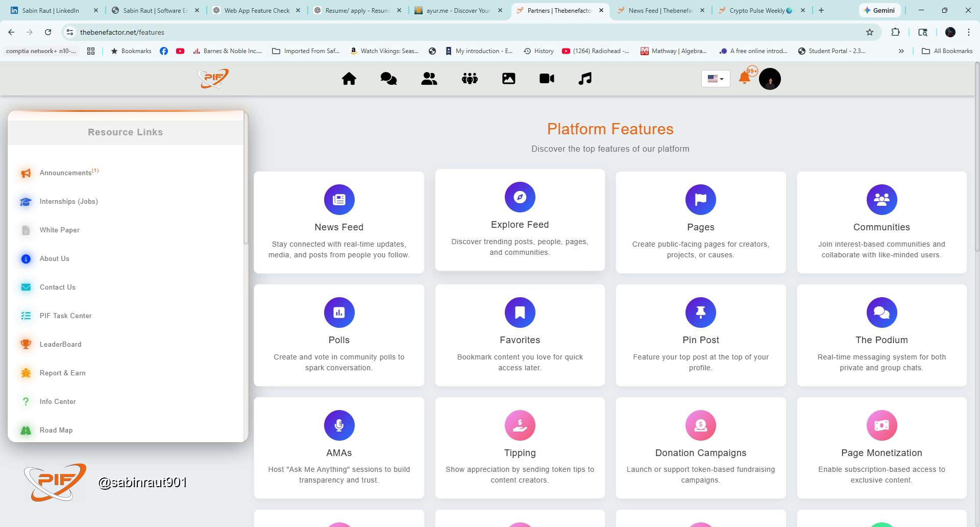Image resolution: width=980 pixels, height=527 pixels.
Task: Open messages chat bubble icon
Action: pos(388,79)
